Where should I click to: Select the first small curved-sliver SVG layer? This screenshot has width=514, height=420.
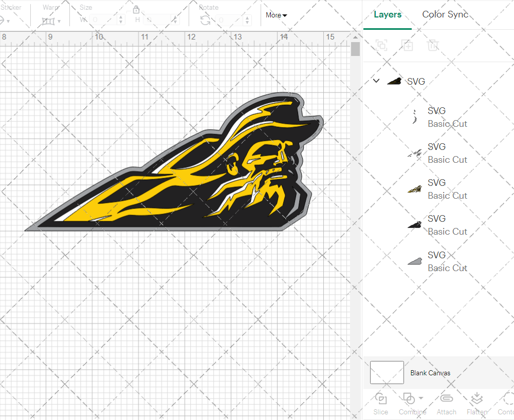(x=438, y=117)
